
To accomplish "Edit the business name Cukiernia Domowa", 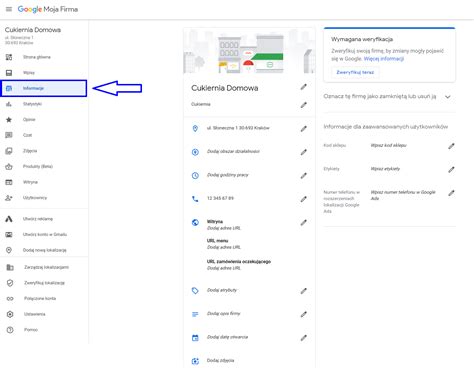I will coord(303,87).
